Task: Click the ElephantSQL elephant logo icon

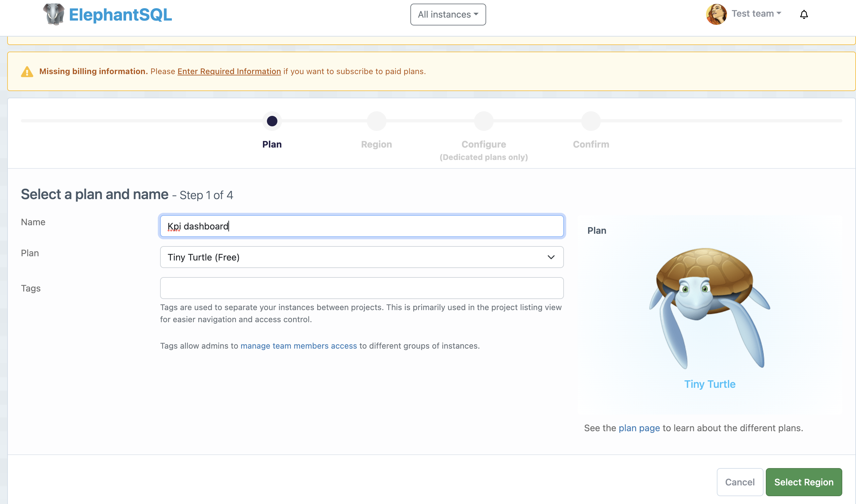Action: coord(54,14)
